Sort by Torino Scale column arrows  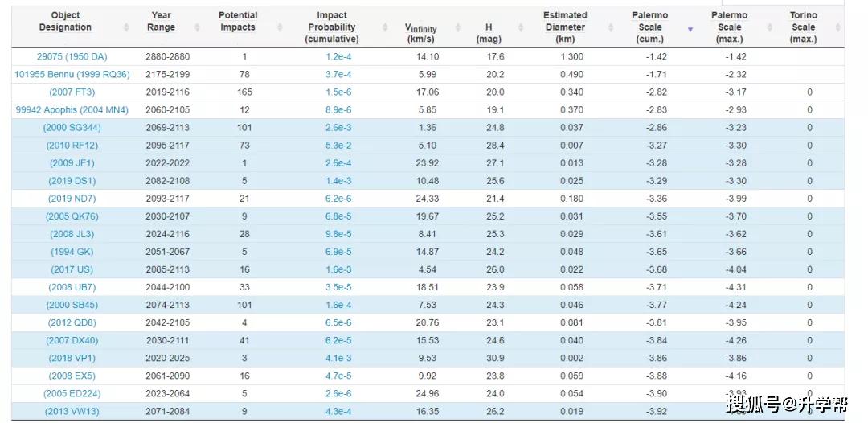[x=838, y=27]
